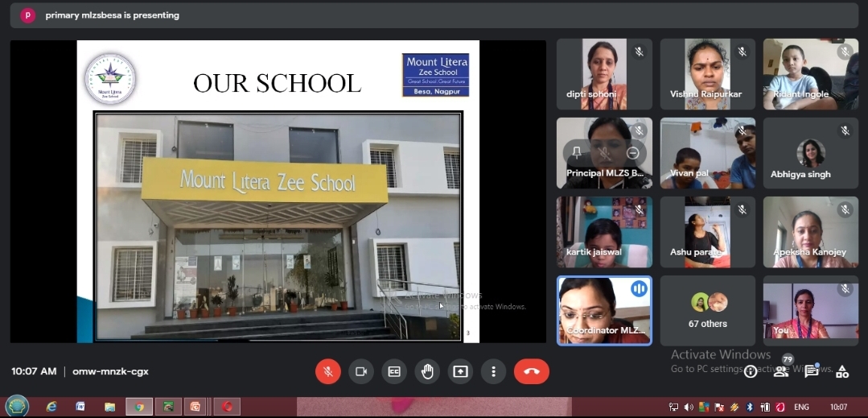Turn on closed captions

pos(394,371)
